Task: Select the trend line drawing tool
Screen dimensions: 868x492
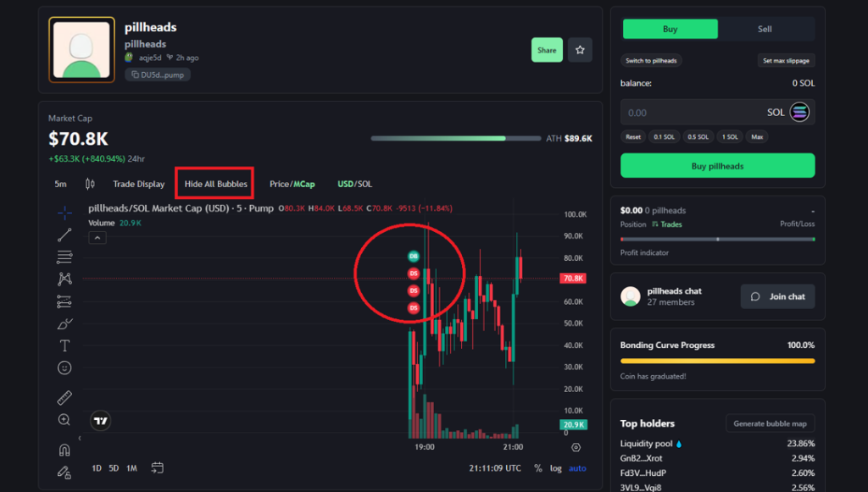Action: [x=64, y=235]
